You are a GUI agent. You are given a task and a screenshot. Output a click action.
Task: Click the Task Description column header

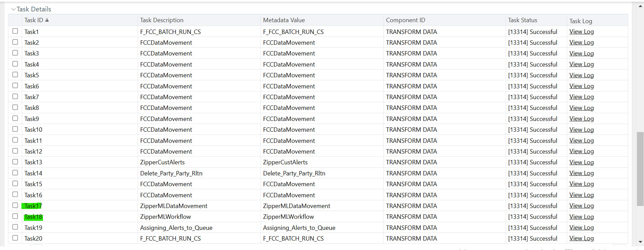click(162, 20)
